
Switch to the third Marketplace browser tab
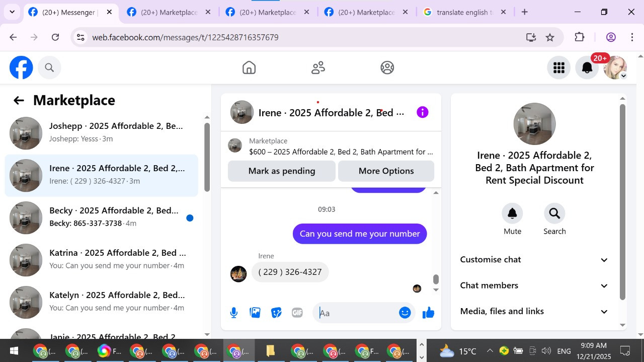[x=267, y=12]
